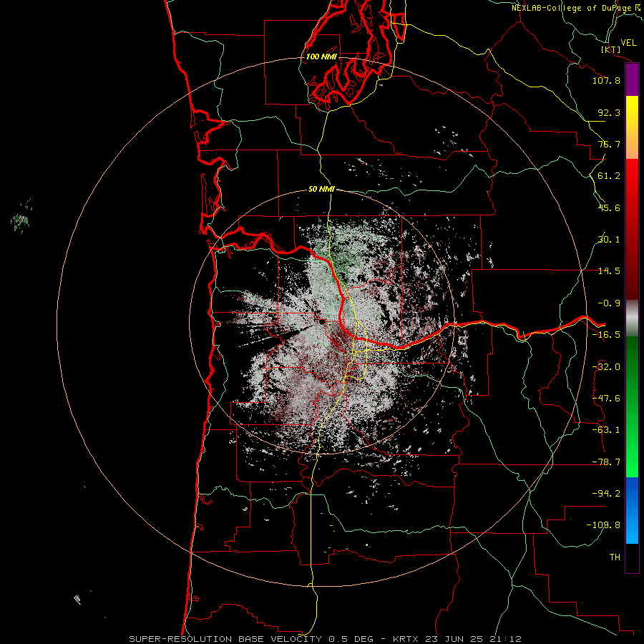Screen dimensions: 644x644
Task: Click the -16.5 velocity scale value
Action: [x=606, y=335]
